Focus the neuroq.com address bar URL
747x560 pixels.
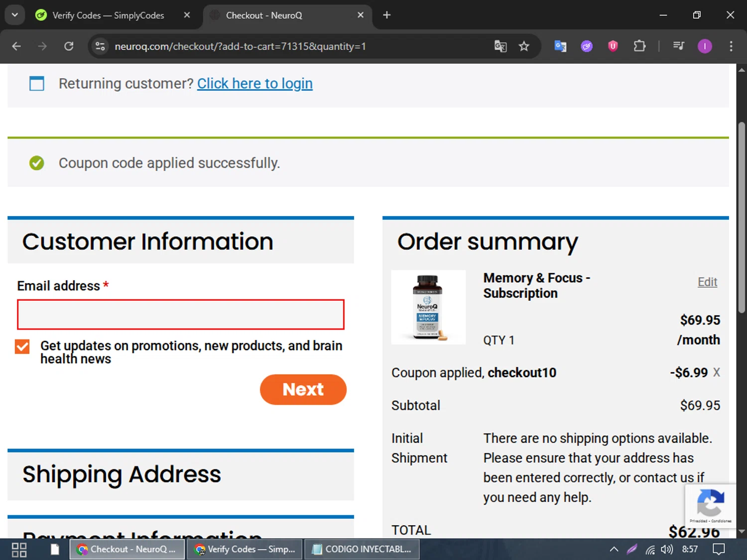pyautogui.click(x=240, y=46)
